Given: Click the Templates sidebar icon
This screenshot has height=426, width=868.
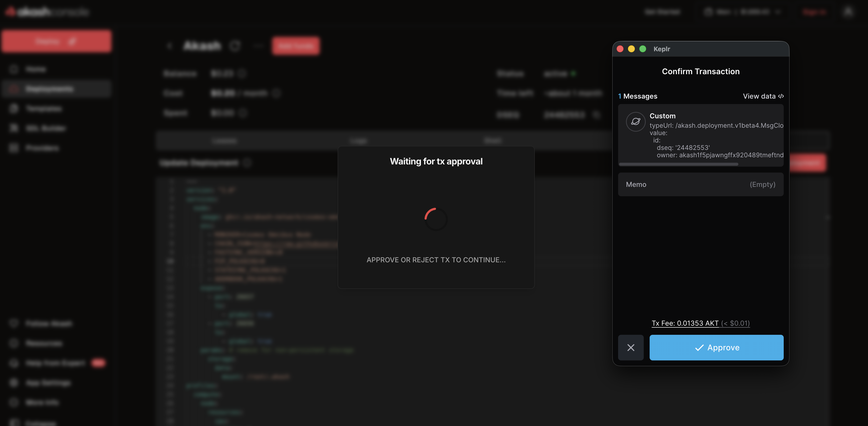Looking at the screenshot, I should [14, 108].
